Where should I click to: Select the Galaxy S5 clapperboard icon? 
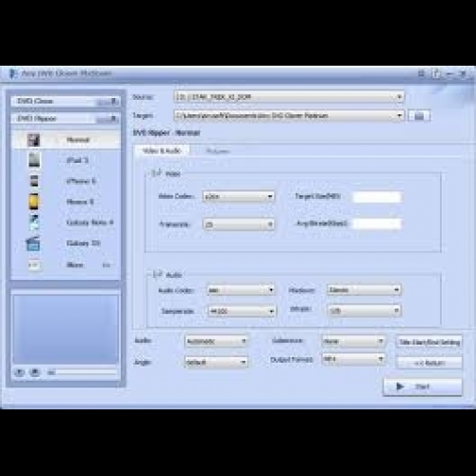tap(33, 244)
